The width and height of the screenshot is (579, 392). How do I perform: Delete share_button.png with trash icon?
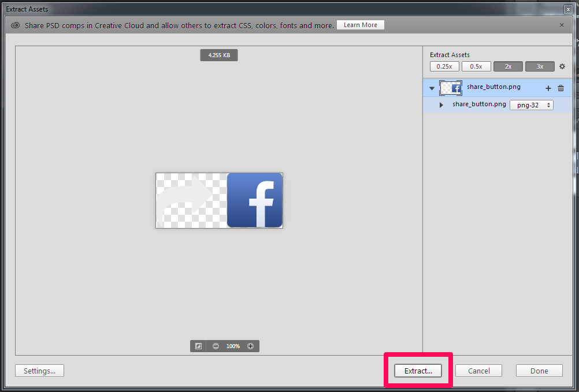point(561,88)
